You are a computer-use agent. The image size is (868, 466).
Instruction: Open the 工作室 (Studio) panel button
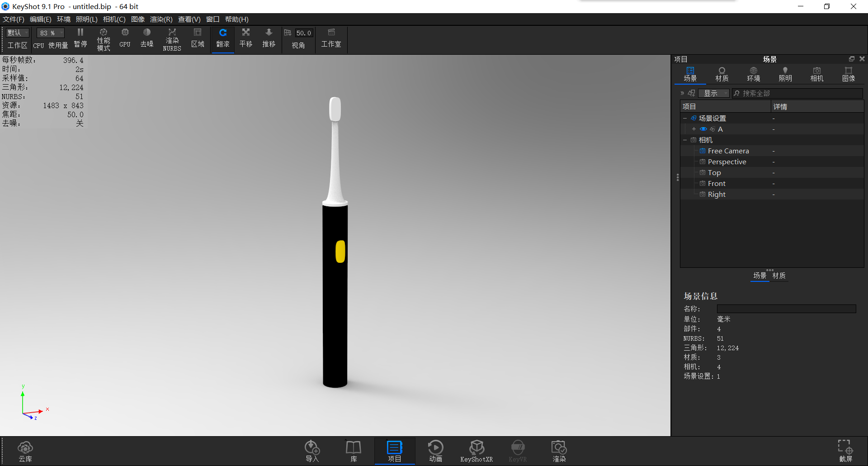click(x=331, y=39)
